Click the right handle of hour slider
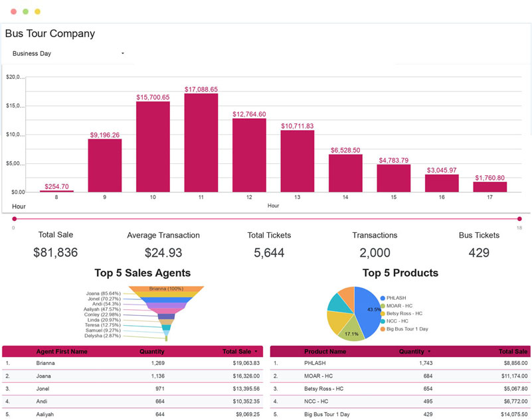Viewport: 532px width, 420px height. (x=519, y=218)
